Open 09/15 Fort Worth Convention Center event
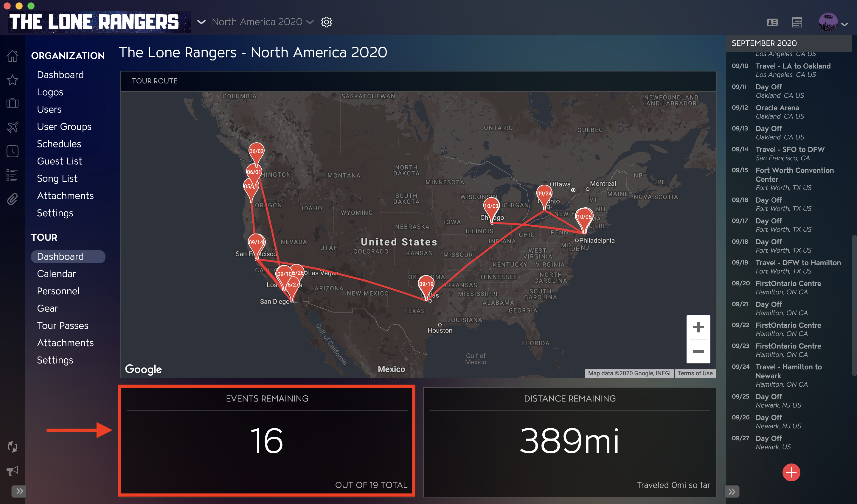 (x=789, y=179)
